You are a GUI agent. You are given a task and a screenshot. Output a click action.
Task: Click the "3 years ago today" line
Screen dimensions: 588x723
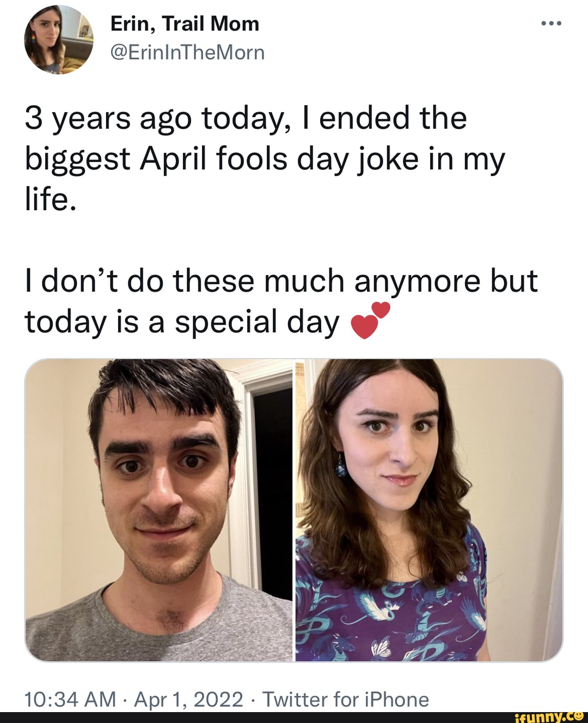[x=246, y=118]
